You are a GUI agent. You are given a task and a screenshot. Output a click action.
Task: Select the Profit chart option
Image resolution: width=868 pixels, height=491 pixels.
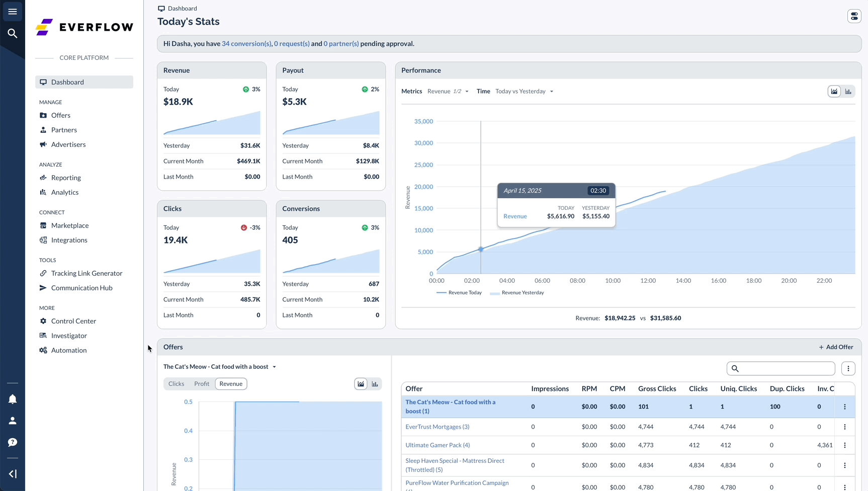point(202,384)
